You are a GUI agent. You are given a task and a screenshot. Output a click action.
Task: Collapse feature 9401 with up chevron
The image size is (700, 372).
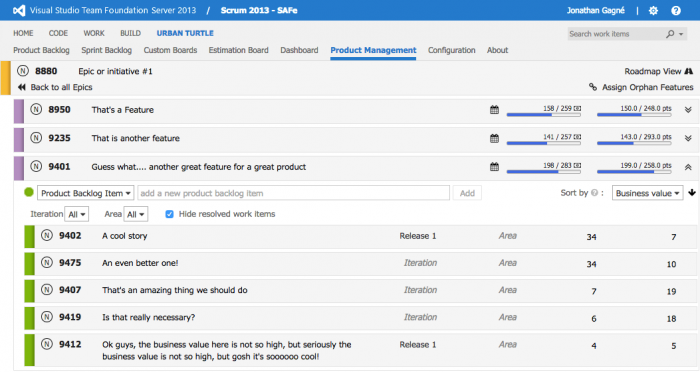click(688, 167)
